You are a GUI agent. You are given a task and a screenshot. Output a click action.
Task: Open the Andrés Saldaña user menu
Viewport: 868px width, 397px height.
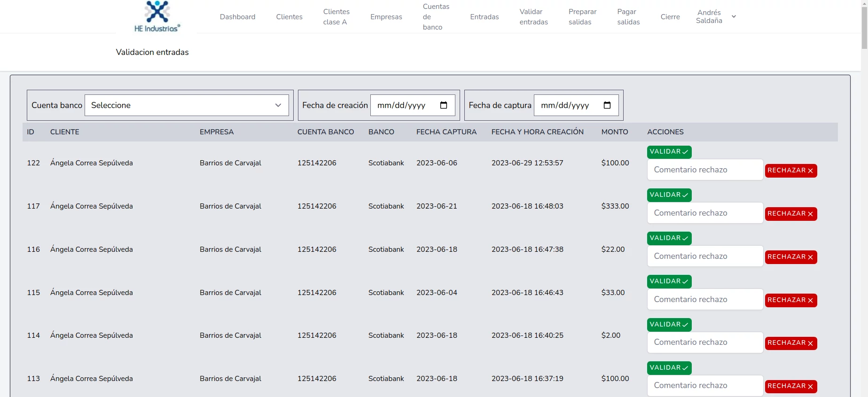pyautogui.click(x=715, y=17)
